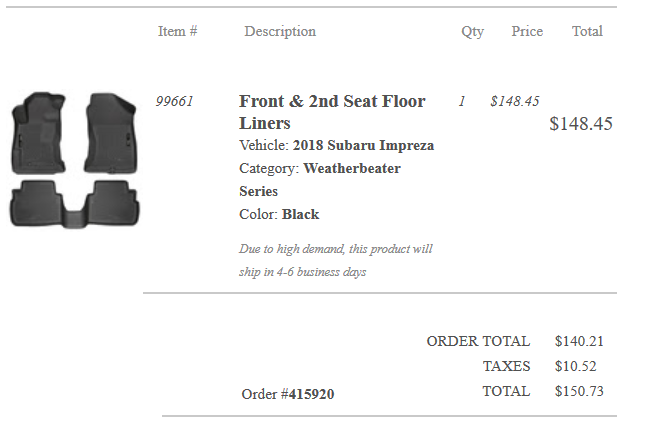Click the quantity value 1
The width and height of the screenshot is (667, 427).
click(x=462, y=101)
